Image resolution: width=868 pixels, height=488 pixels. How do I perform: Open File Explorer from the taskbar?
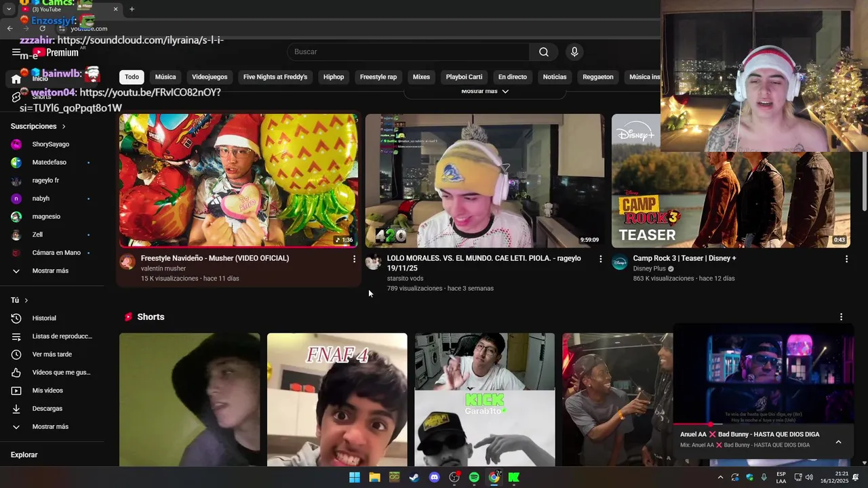(374, 478)
